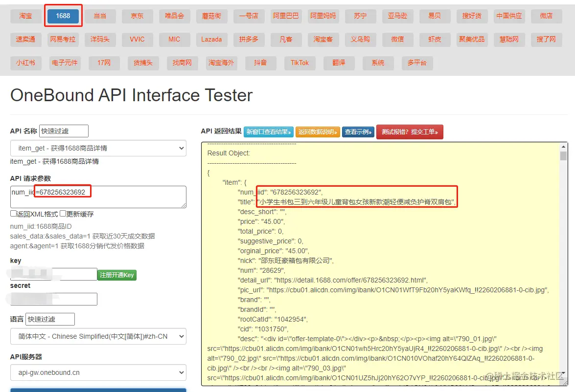
Task: Check the 返回XML格式 checkbox
Action: coord(13,214)
